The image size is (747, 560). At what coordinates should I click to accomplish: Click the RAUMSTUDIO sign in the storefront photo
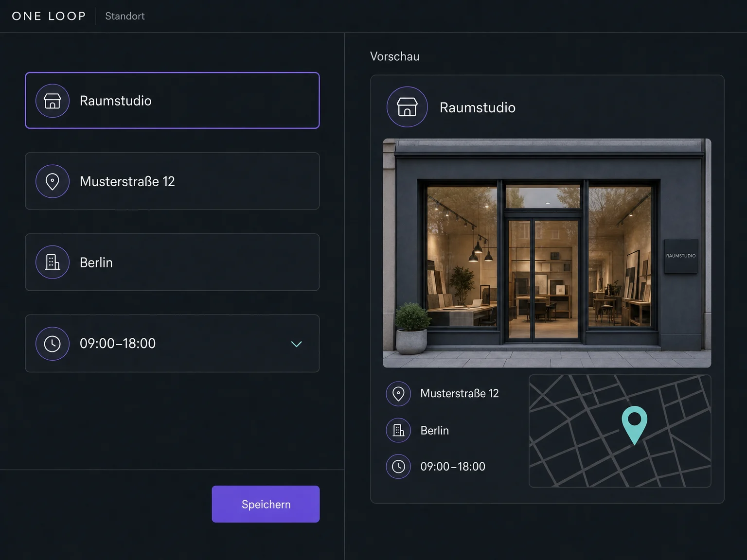coord(681,256)
